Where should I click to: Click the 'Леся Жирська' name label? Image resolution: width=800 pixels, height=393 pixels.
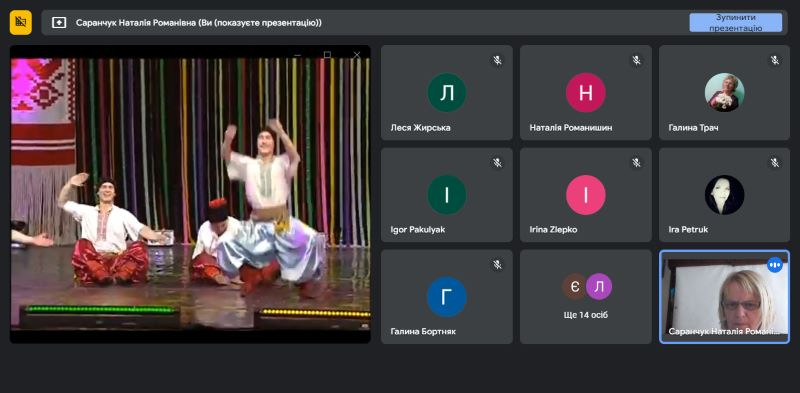pos(420,128)
